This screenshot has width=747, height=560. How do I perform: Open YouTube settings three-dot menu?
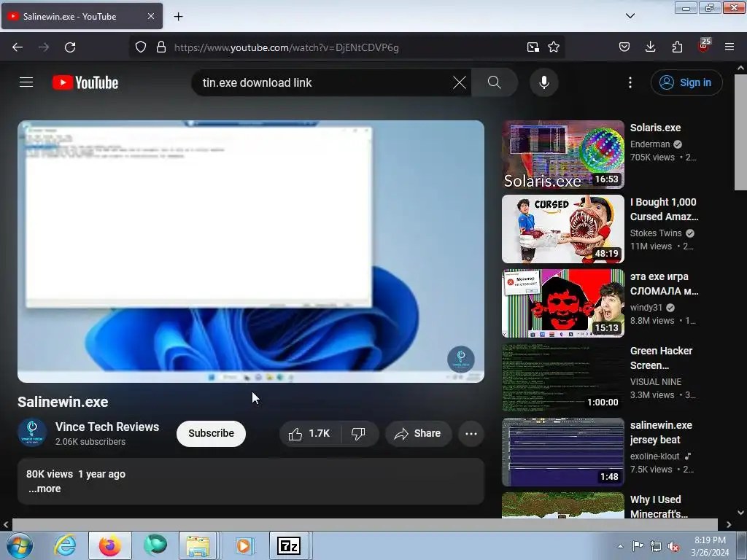click(x=630, y=82)
